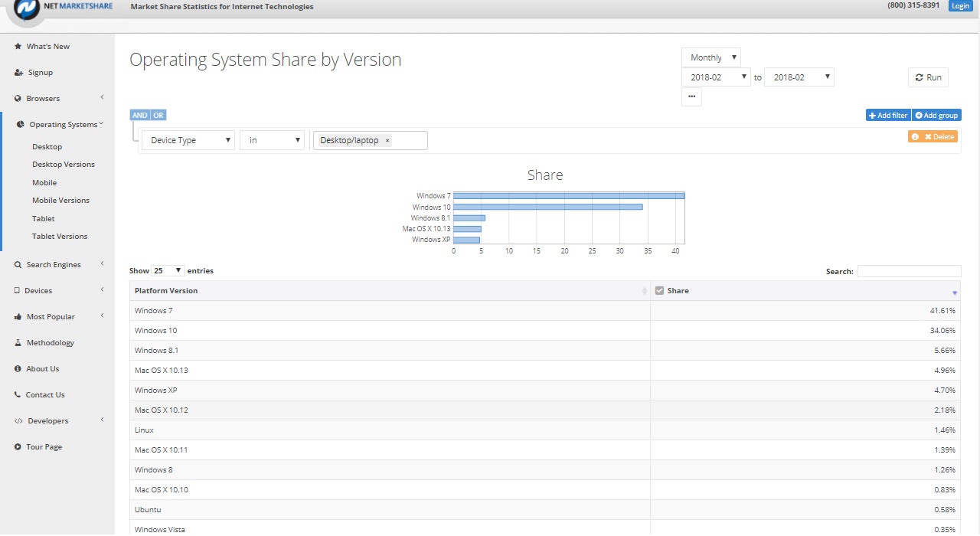Click the Windows 7 table row cell
Viewport: 980px width, 536px height.
(390, 311)
